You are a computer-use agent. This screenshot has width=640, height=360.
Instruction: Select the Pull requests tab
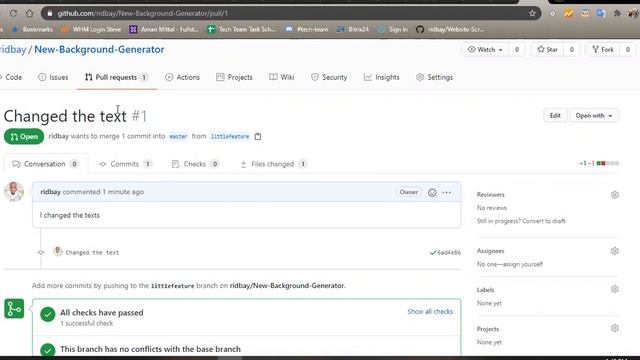[116, 77]
